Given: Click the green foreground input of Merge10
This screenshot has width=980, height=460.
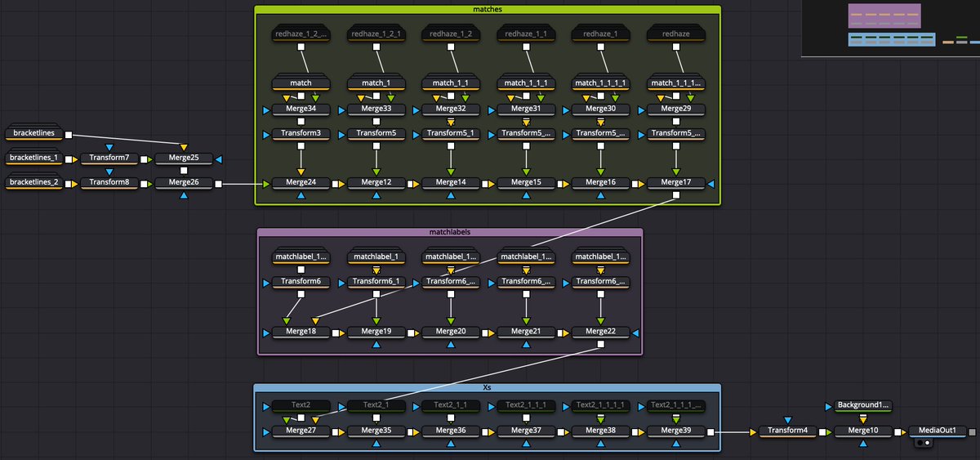Looking at the screenshot, I should (x=828, y=431).
